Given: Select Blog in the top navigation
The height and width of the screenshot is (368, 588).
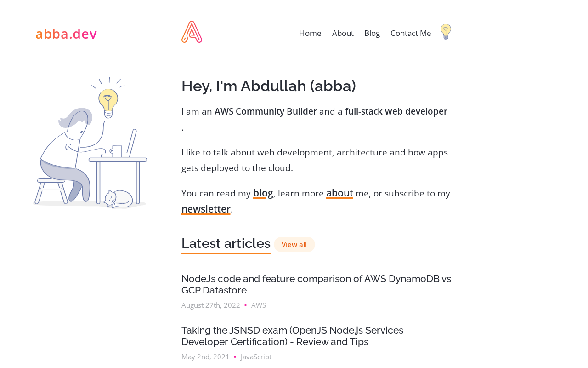Looking at the screenshot, I should [372, 33].
